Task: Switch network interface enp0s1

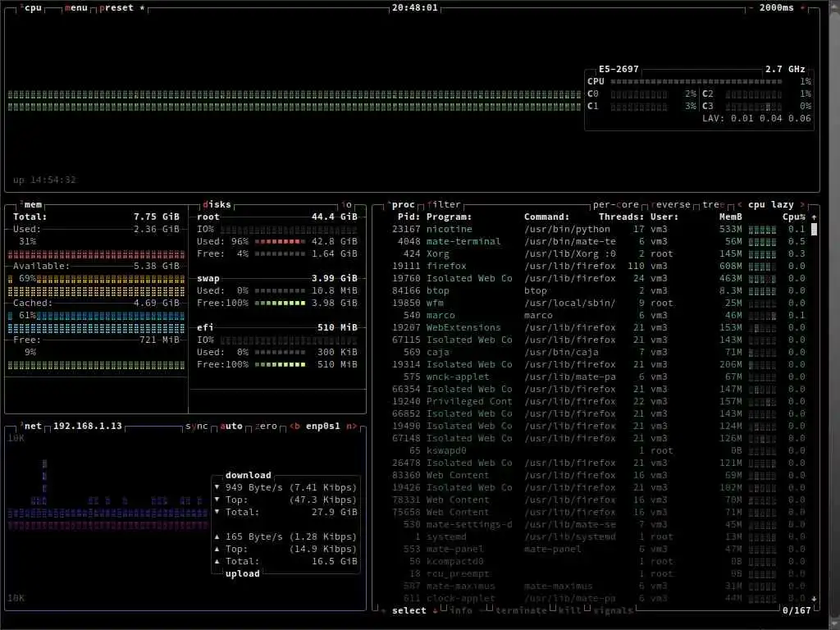Action: click(x=322, y=426)
